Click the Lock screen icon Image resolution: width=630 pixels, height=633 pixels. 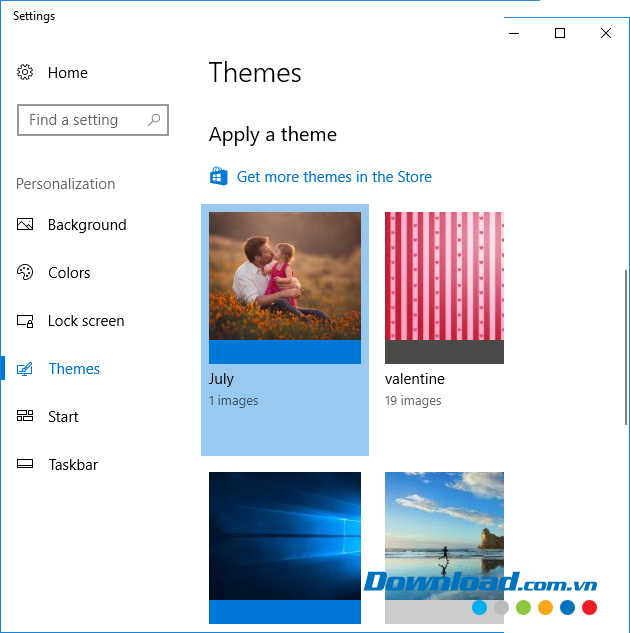point(25,321)
